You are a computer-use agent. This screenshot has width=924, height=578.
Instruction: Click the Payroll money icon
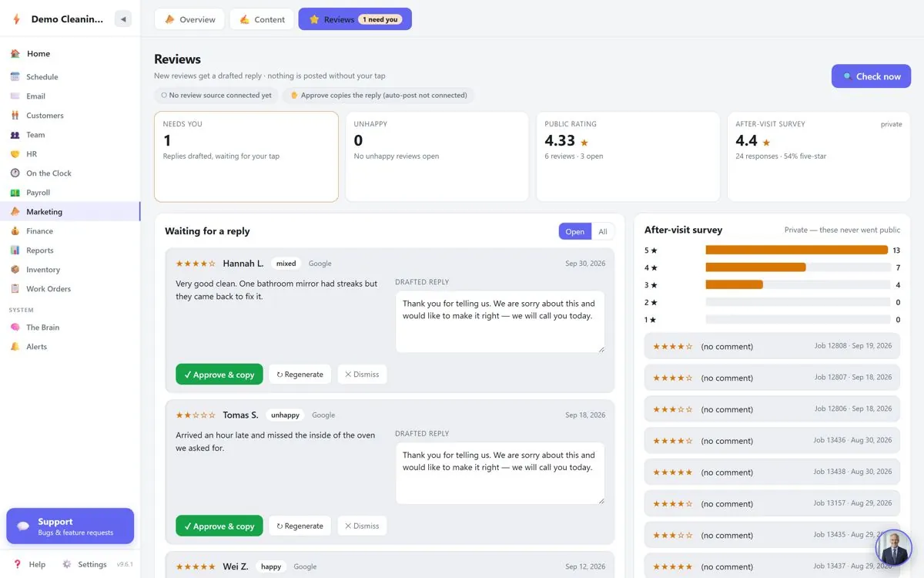pos(15,193)
